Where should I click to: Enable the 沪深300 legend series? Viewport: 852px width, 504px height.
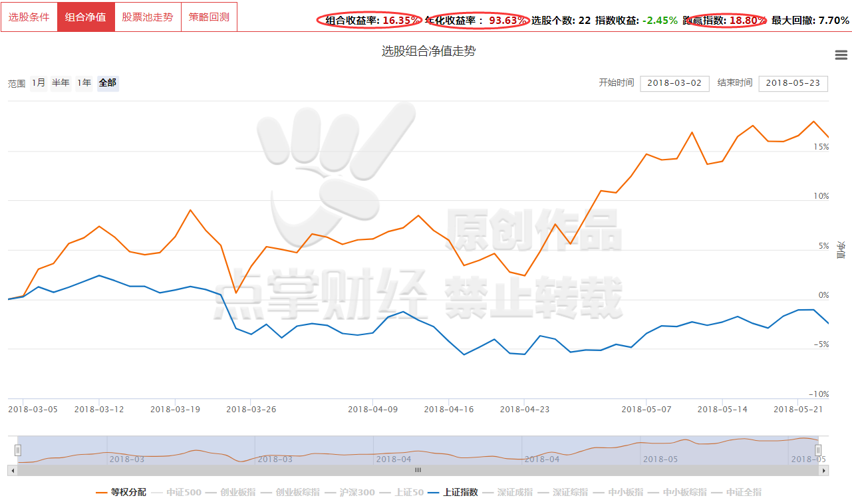click(x=350, y=493)
